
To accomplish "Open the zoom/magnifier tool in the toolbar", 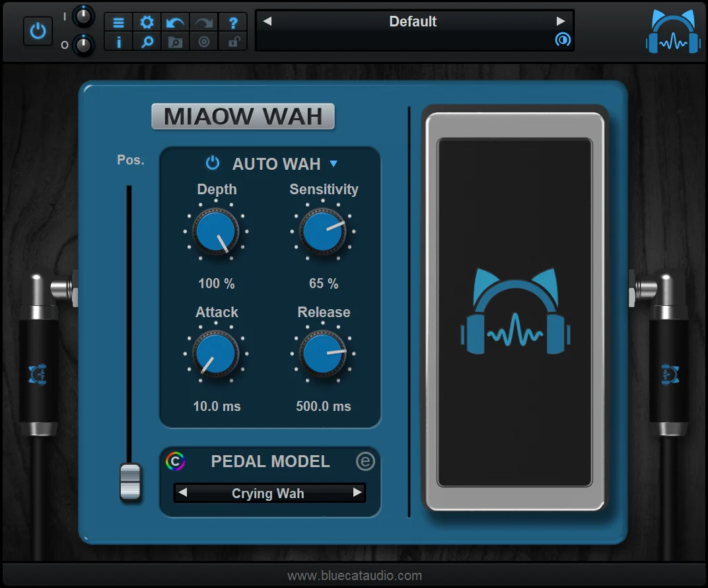I will click(146, 41).
